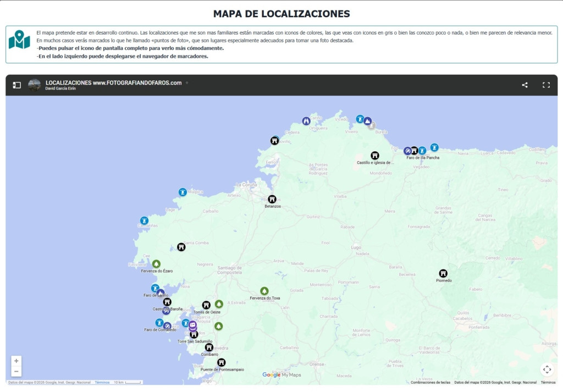The width and height of the screenshot is (563, 392).
Task: Click the Google My Maps logo
Action: click(x=281, y=375)
